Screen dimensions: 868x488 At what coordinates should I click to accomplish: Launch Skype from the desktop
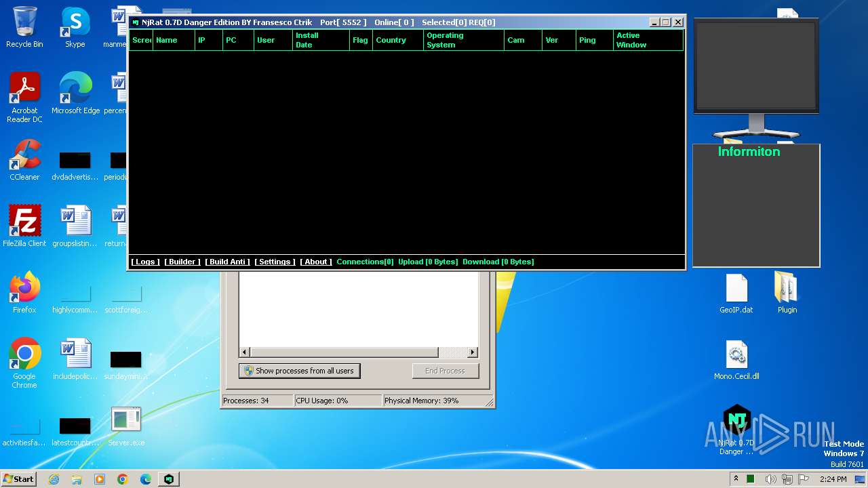click(x=75, y=28)
